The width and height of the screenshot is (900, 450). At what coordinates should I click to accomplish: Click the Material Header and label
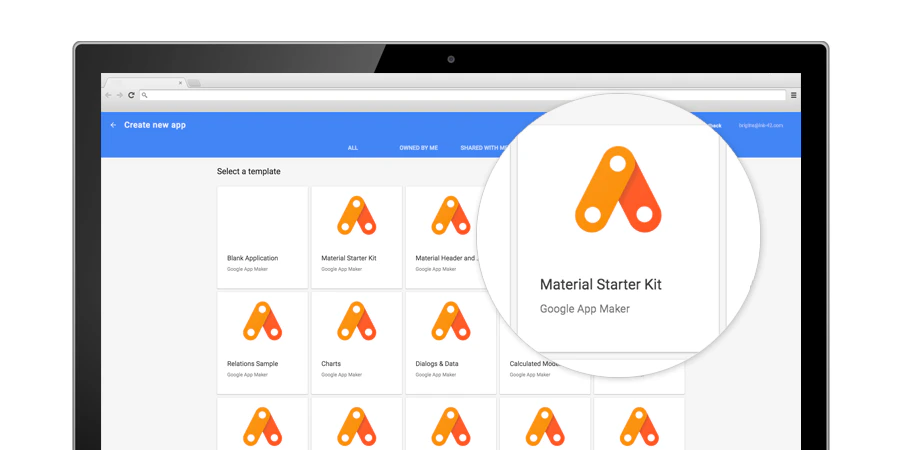(x=447, y=258)
